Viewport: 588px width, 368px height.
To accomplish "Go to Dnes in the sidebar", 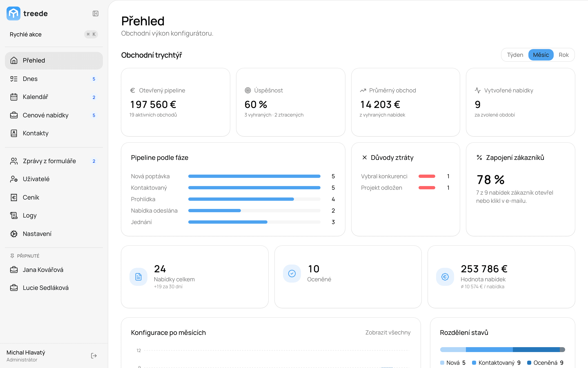I will point(54,79).
